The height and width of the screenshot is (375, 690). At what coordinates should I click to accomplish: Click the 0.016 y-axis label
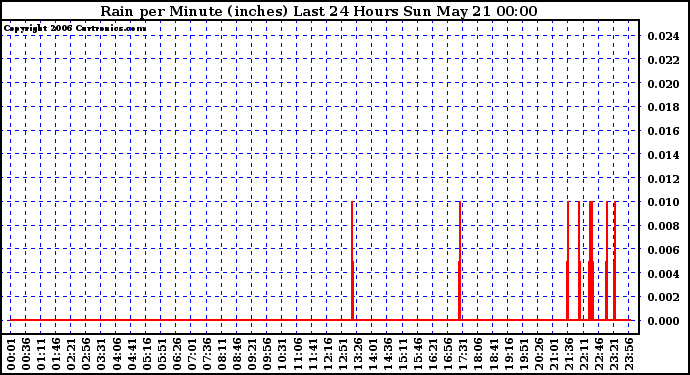pyautogui.click(x=663, y=131)
